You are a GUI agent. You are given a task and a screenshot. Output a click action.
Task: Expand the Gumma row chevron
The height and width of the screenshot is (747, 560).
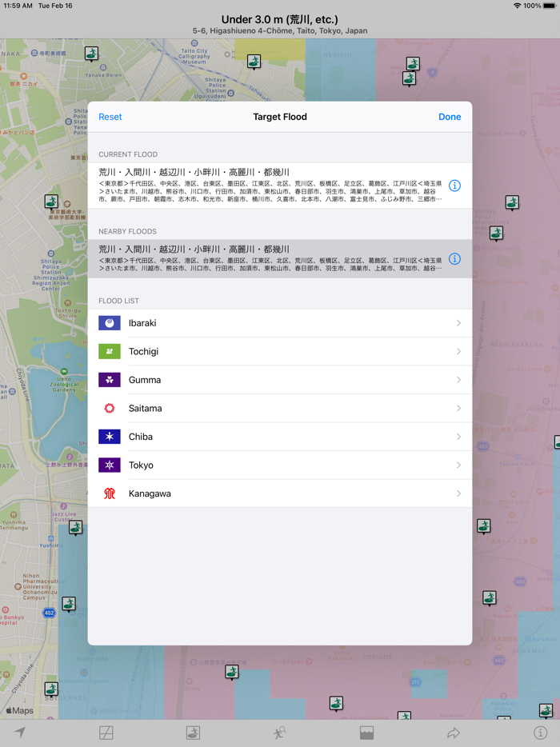point(458,380)
